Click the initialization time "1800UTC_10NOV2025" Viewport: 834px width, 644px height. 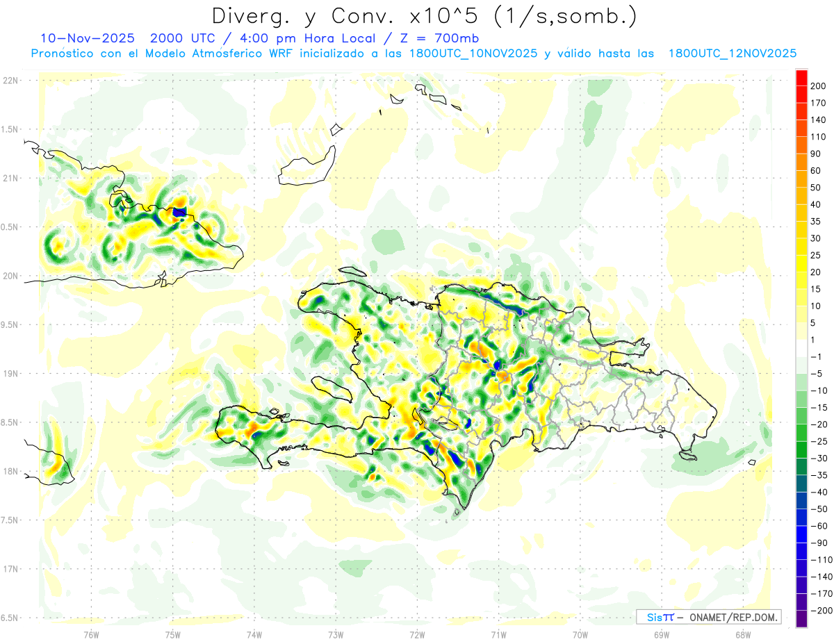coord(473,53)
